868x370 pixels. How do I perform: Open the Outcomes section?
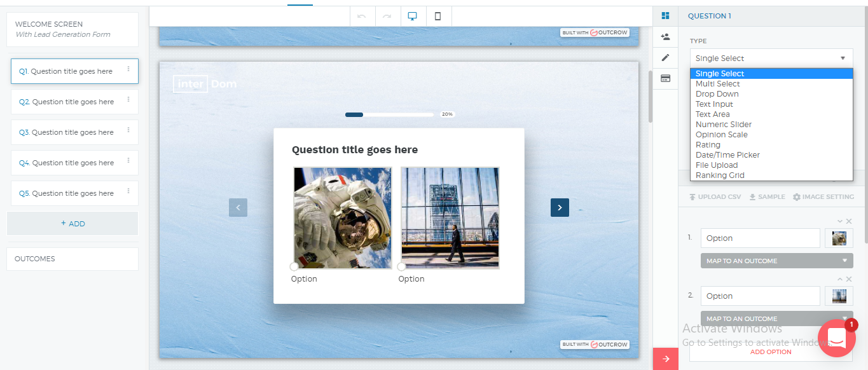click(x=72, y=259)
